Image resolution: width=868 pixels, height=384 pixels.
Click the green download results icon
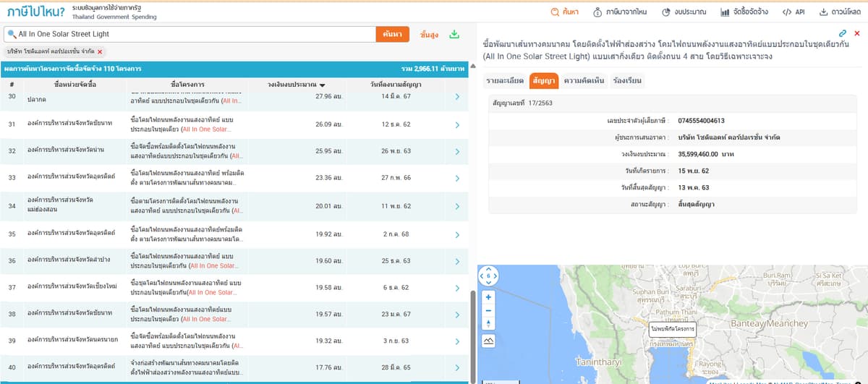[x=454, y=34]
